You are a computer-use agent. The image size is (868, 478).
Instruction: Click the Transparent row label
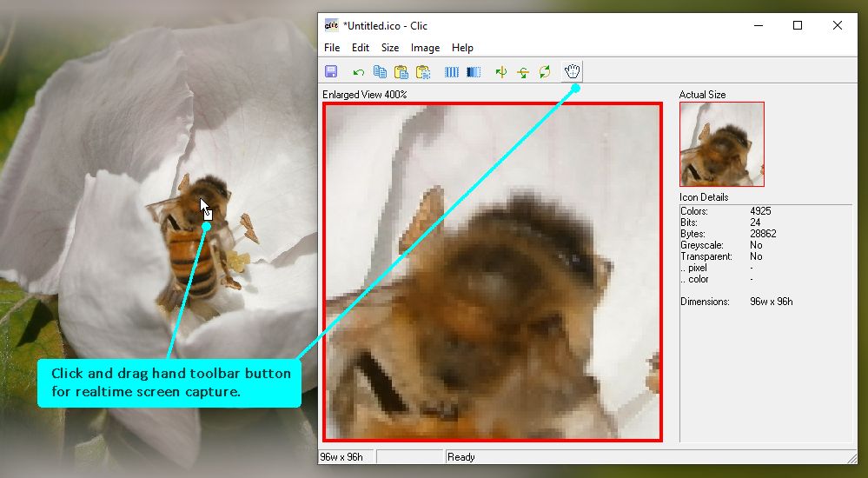[706, 256]
